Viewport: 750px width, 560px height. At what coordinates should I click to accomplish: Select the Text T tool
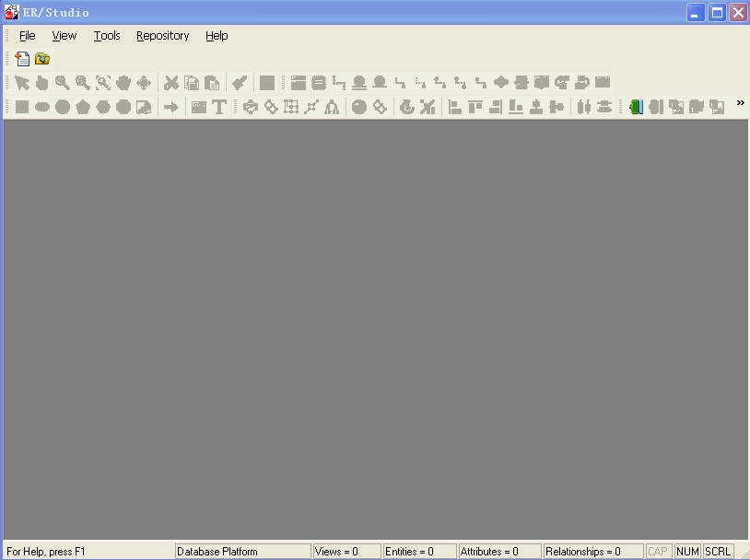(219, 107)
